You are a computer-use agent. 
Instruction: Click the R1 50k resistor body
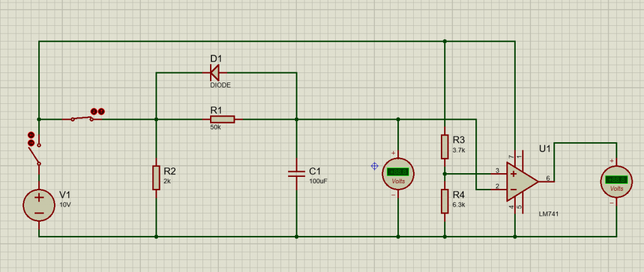[222, 119]
